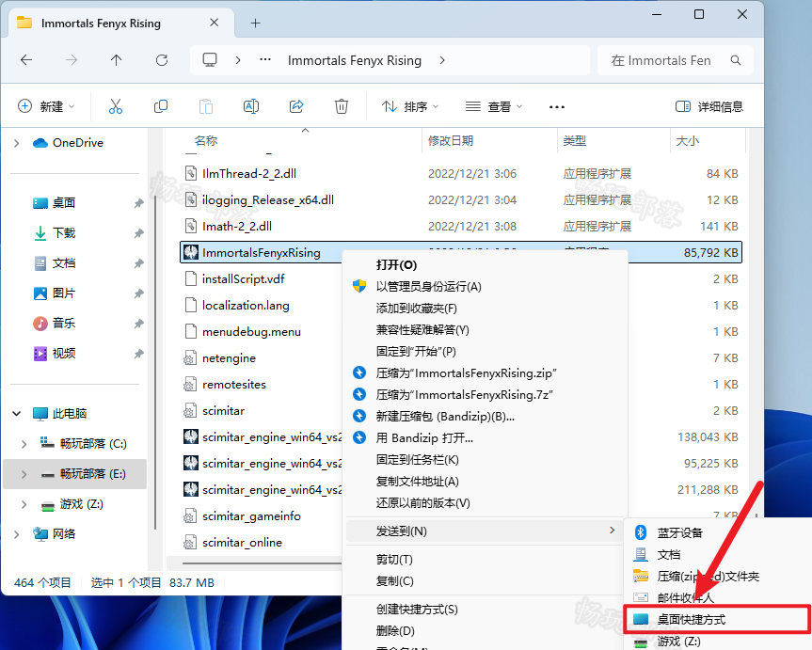Image resolution: width=812 pixels, height=650 pixels.
Task: Expand the OneDrive tree node
Action: click(17, 143)
